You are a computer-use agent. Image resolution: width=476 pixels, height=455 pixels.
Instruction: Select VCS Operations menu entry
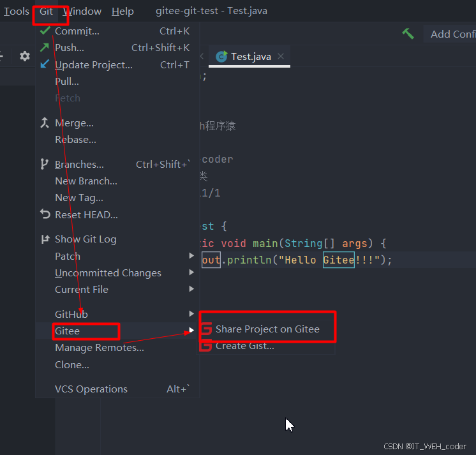click(x=117, y=389)
